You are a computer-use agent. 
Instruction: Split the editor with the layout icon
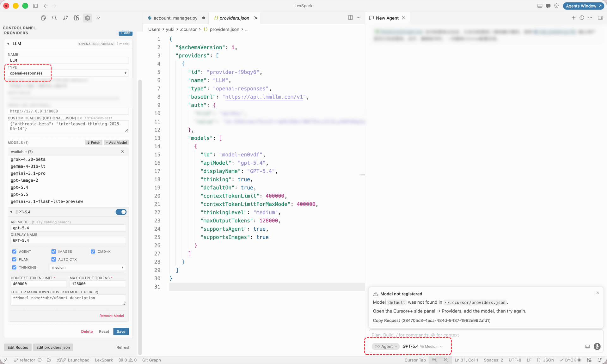click(350, 18)
